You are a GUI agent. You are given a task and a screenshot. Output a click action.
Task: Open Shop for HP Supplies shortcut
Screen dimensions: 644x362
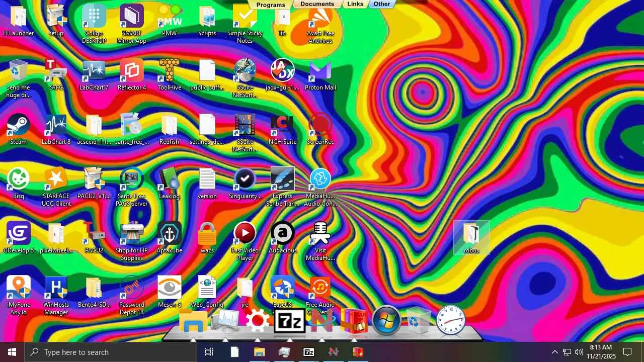click(x=132, y=241)
